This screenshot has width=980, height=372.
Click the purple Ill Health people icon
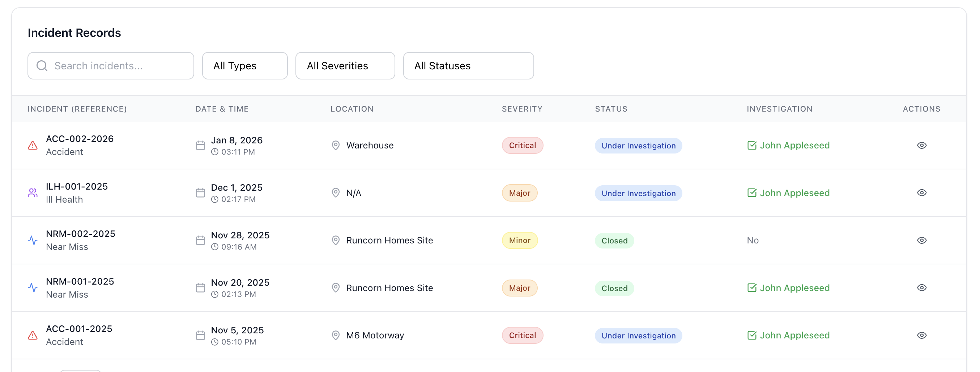coord(33,193)
